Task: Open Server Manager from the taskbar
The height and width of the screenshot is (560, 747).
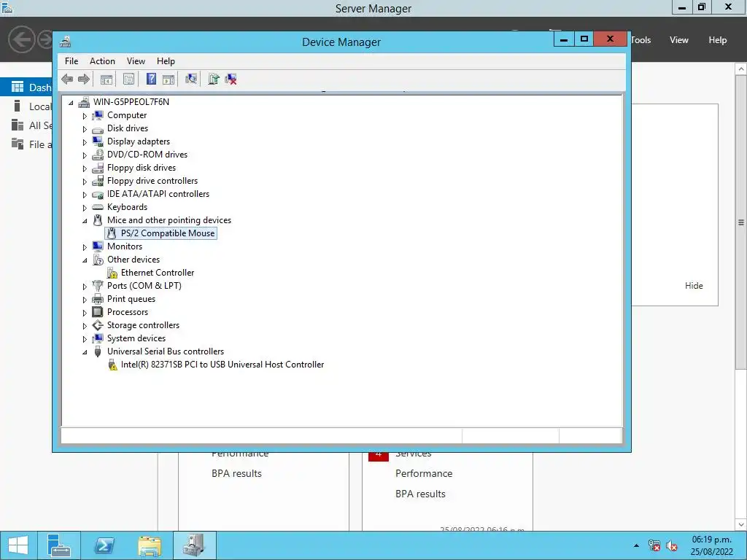Action: (59, 545)
